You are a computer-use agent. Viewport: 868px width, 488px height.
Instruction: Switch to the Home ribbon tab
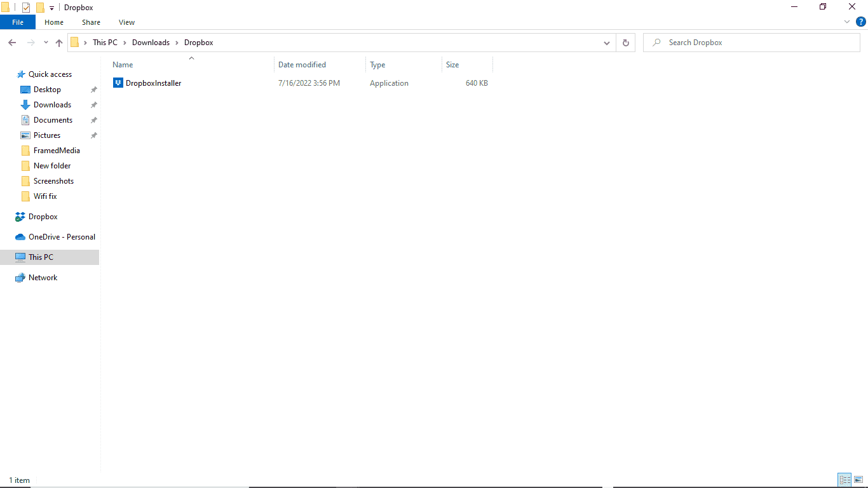pos(54,22)
